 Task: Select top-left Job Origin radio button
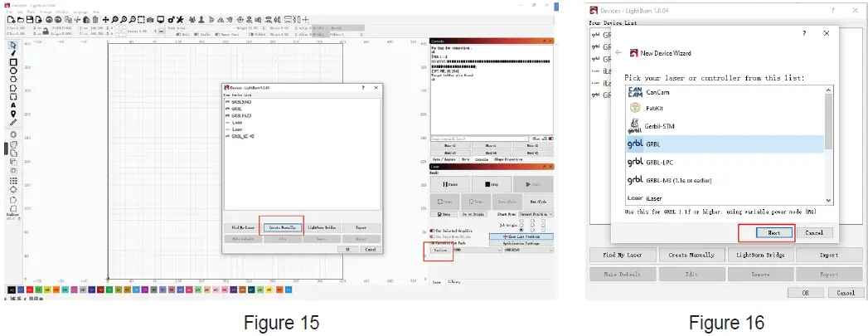tap(521, 221)
